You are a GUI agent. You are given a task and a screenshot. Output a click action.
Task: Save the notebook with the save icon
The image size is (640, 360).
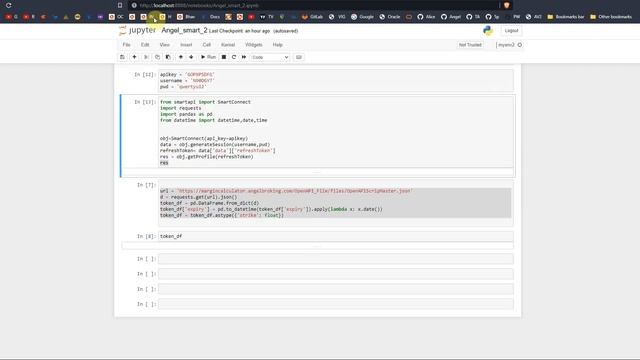tap(122, 57)
